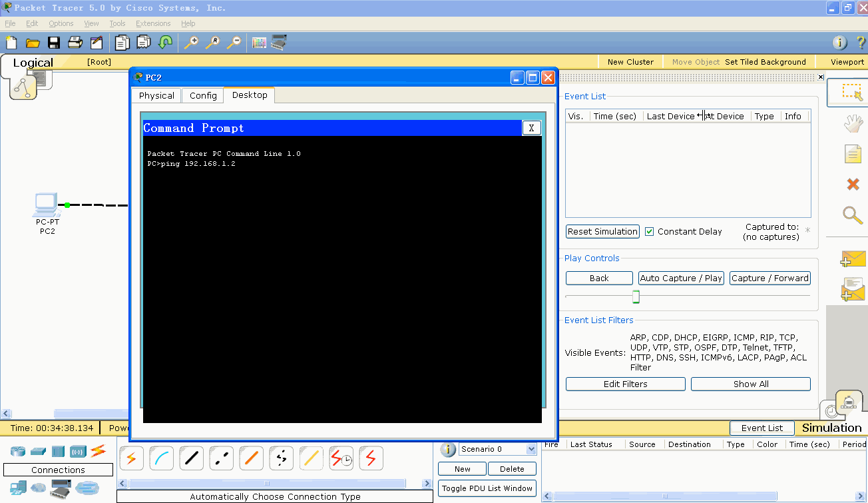The width and height of the screenshot is (868, 503).
Task: Click Capture / Forward button
Action: tap(770, 278)
